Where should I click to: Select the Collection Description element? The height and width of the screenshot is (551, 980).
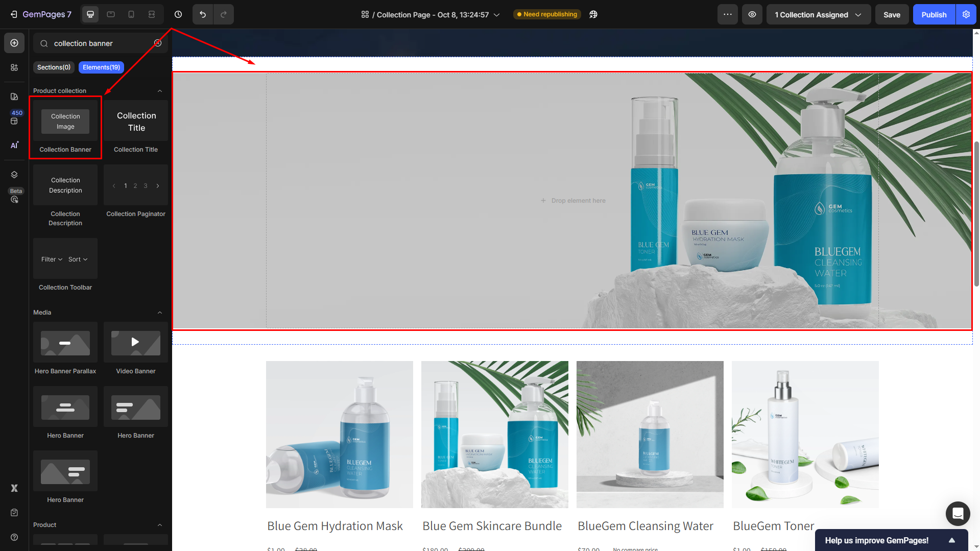(65, 197)
